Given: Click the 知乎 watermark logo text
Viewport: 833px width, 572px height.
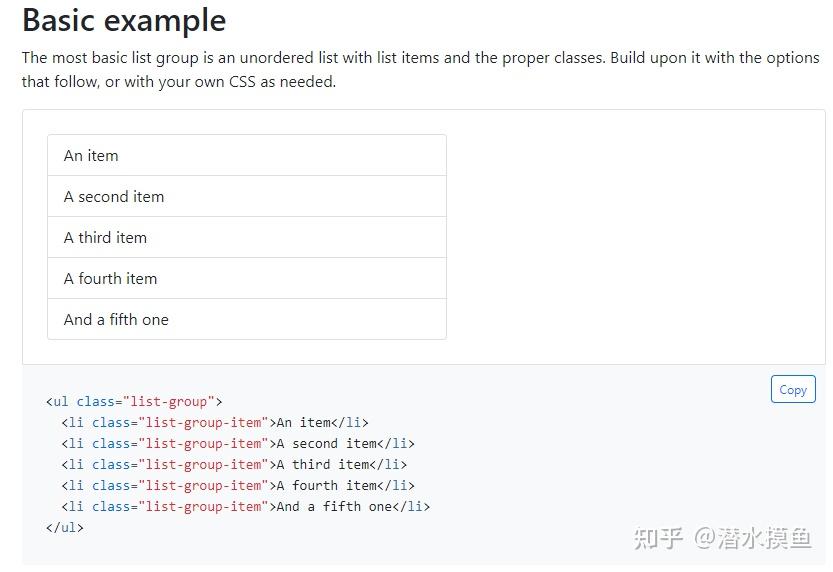Looking at the screenshot, I should (658, 538).
